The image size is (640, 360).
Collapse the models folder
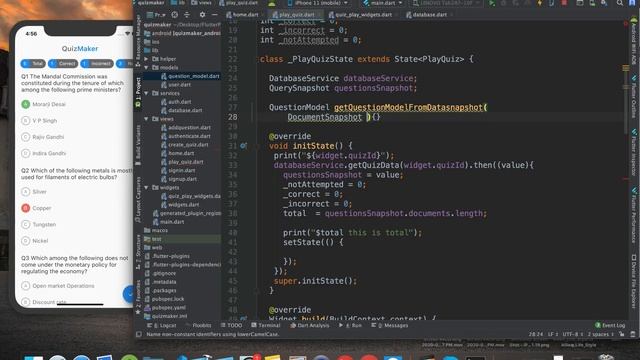[147, 67]
